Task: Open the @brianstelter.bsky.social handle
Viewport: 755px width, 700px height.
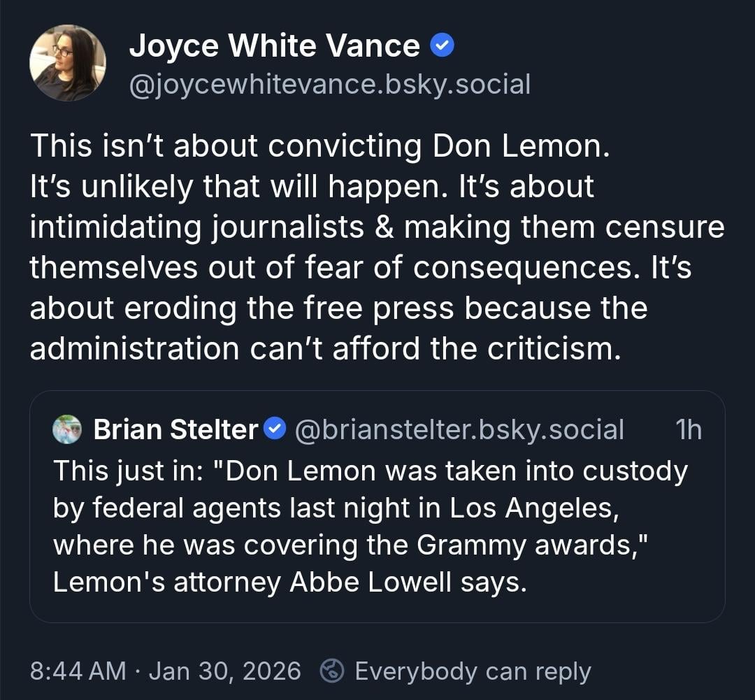Action: 459,429
